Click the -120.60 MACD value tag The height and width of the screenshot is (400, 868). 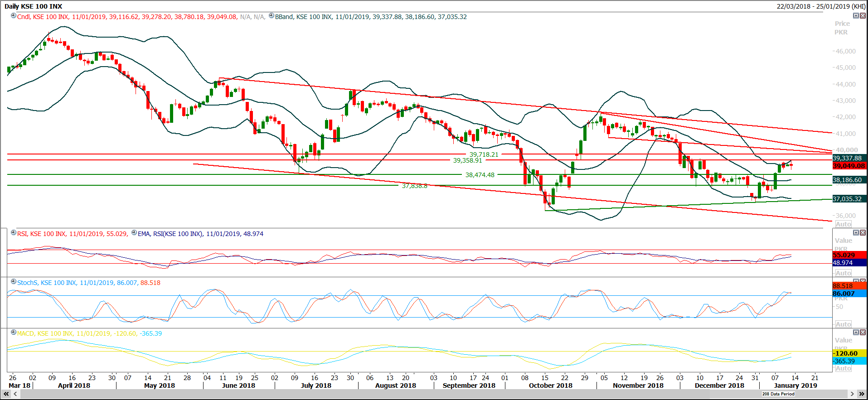pyautogui.click(x=849, y=353)
